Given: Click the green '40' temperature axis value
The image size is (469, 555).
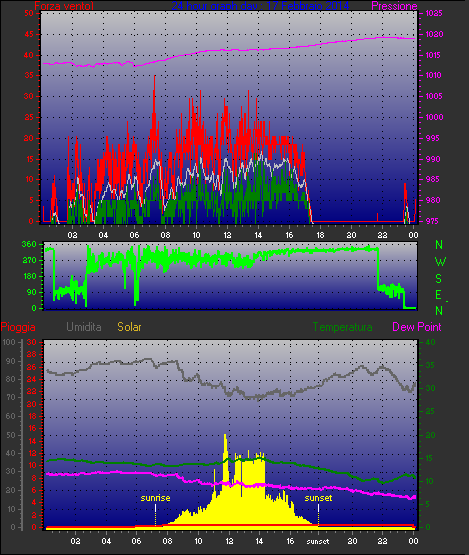Looking at the screenshot, I should (430, 342).
